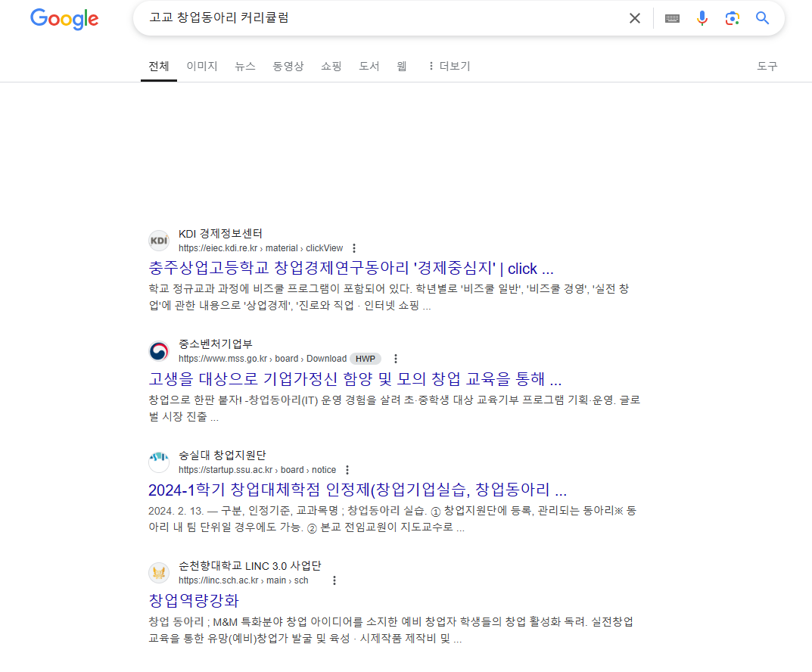Open more options for mss.go.kr result
This screenshot has height=672, width=812.
[396, 359]
